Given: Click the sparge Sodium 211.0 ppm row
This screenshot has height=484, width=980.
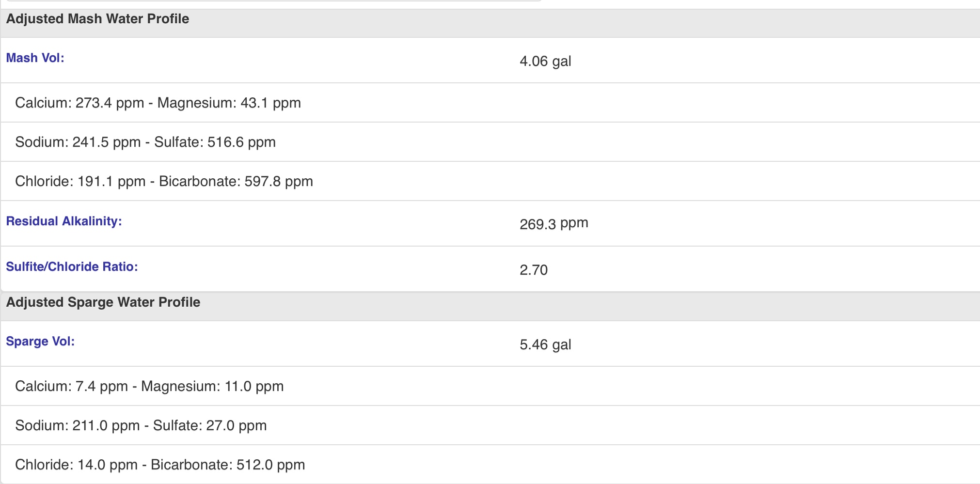Looking at the screenshot, I should (x=490, y=425).
